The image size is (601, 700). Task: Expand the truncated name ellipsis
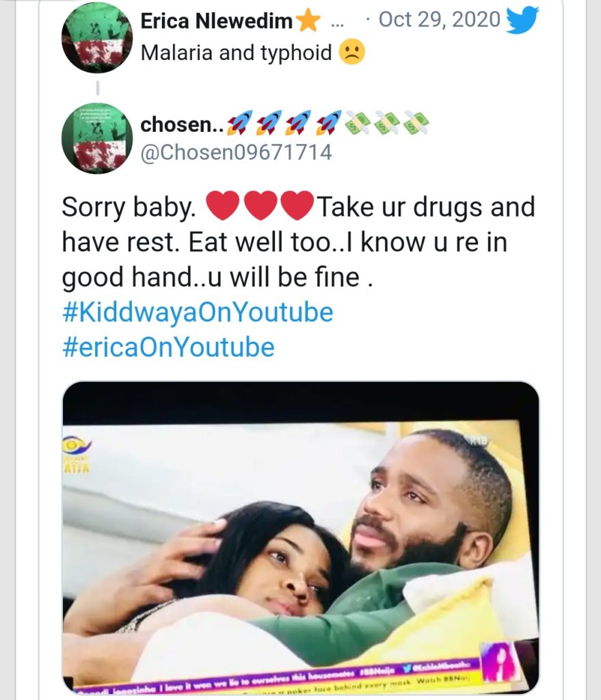pyautogui.click(x=337, y=22)
